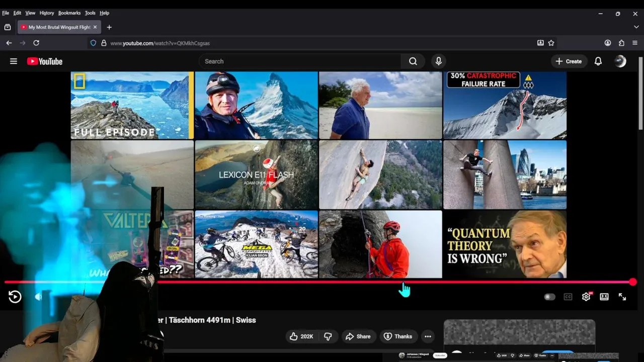Open the Matterhorn climber with headlamp thumbnail
The image size is (644, 362).
(x=257, y=105)
